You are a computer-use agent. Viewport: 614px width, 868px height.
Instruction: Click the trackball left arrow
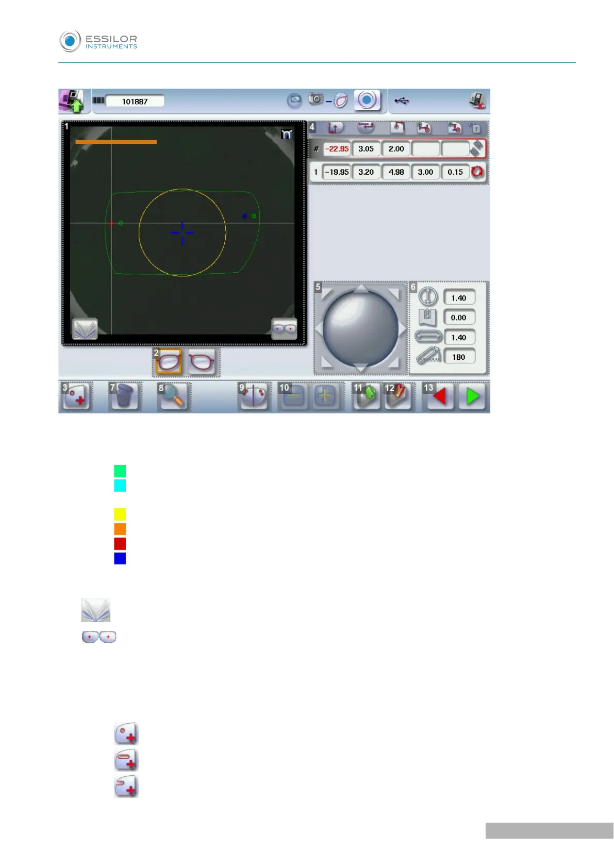pos(319,328)
